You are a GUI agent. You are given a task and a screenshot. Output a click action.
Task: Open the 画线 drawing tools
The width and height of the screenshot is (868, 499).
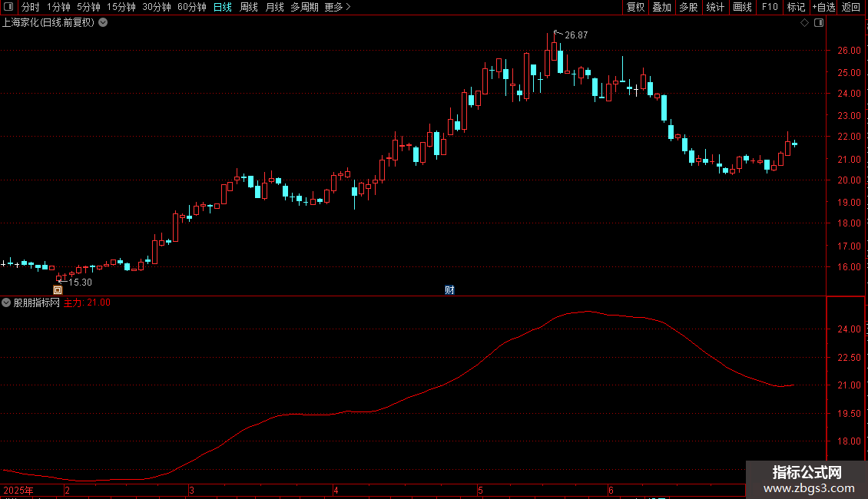point(742,7)
